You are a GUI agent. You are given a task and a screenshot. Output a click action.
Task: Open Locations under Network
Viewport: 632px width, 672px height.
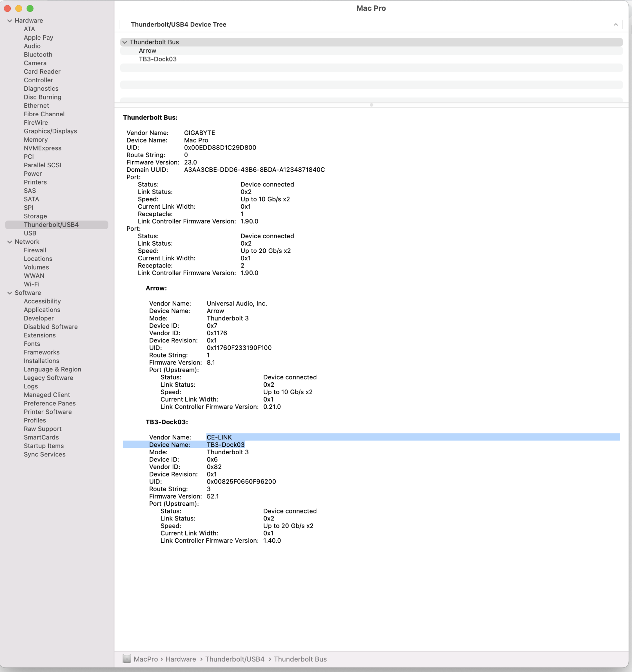point(38,259)
